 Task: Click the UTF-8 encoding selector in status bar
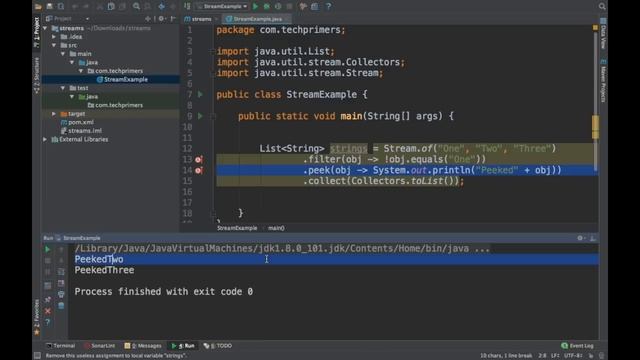point(573,356)
